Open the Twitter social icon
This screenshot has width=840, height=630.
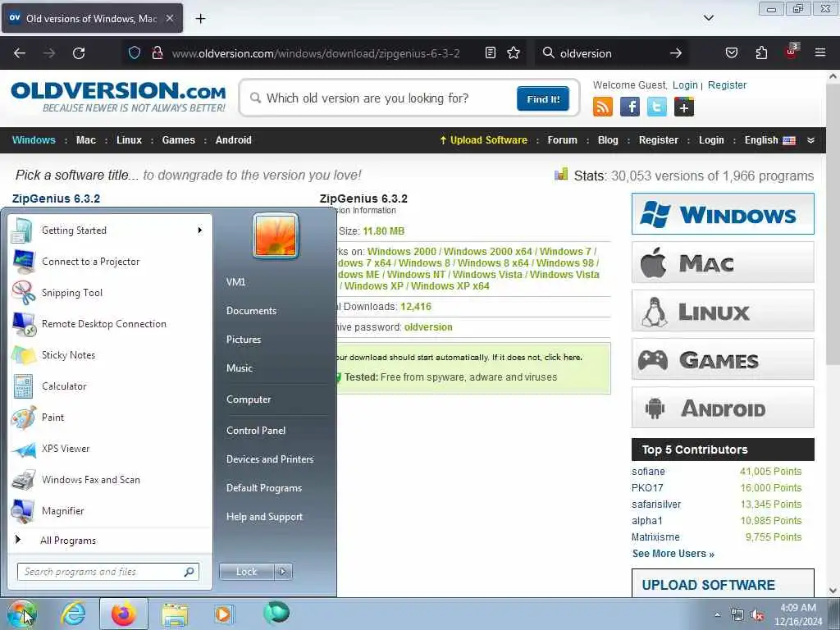pos(657,107)
